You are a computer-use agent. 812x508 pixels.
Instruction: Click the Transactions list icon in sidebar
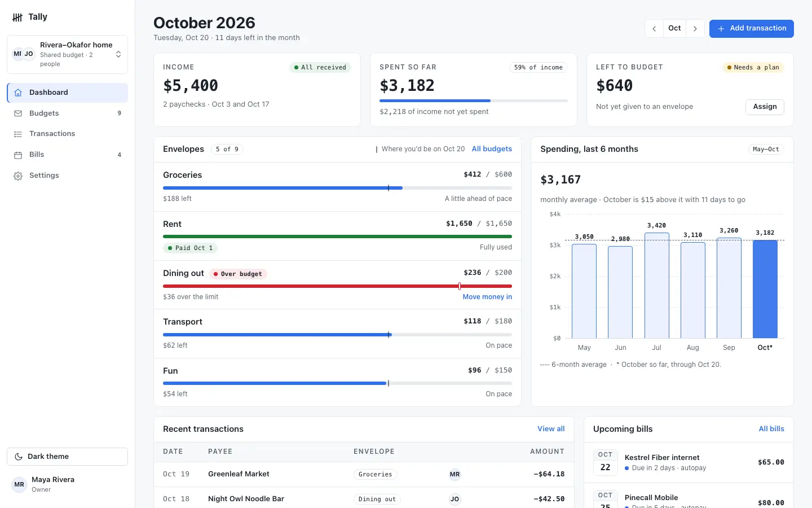[18, 134]
